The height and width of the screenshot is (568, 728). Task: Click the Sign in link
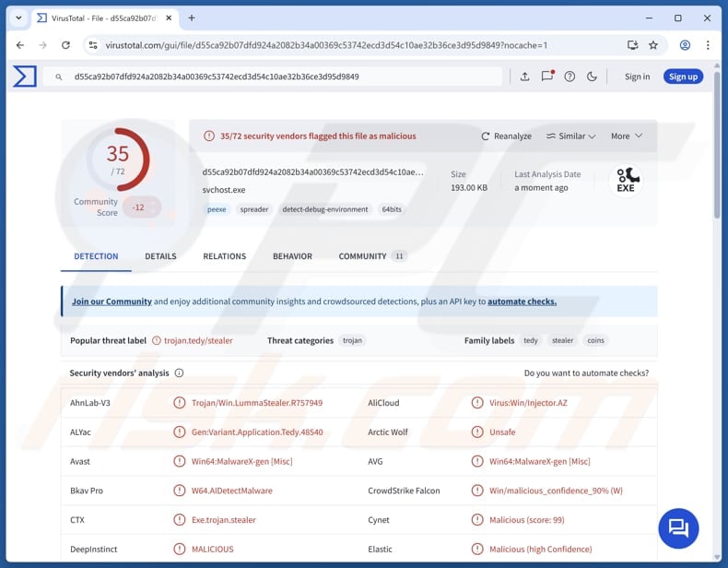[637, 77]
